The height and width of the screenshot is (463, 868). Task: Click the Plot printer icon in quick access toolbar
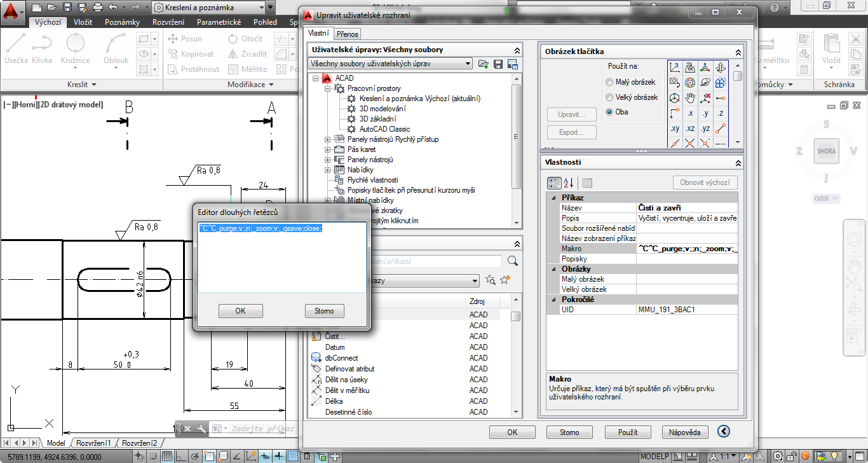[x=97, y=8]
